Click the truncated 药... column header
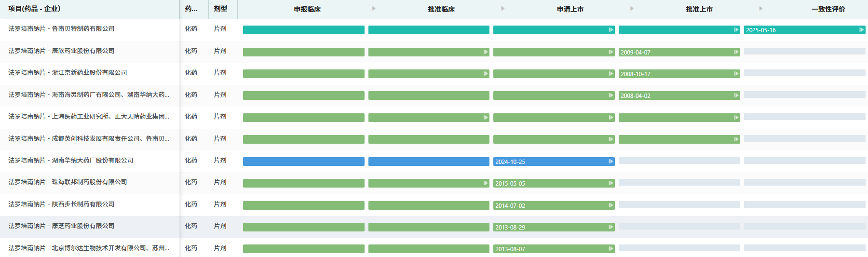 coord(191,9)
